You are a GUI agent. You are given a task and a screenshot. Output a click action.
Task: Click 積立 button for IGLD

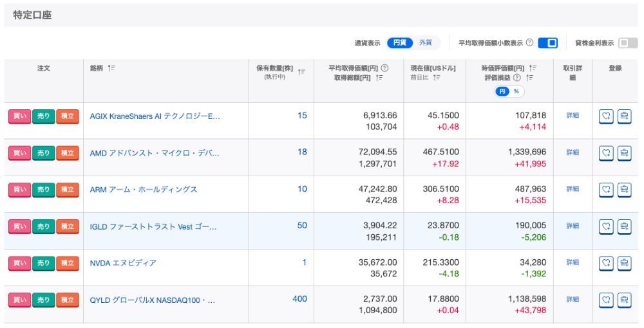68,226
